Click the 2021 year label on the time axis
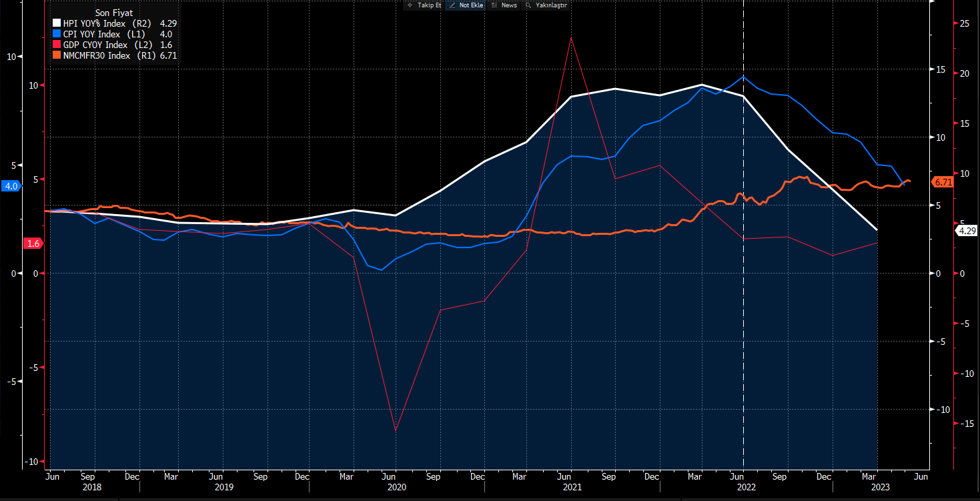This screenshot has height=501, width=980. pos(572,488)
